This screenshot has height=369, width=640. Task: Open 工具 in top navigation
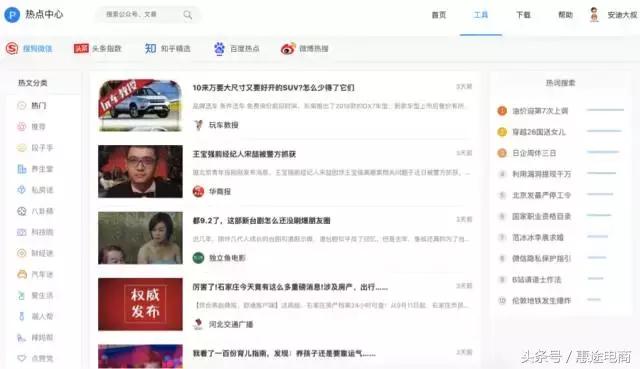[x=481, y=15]
